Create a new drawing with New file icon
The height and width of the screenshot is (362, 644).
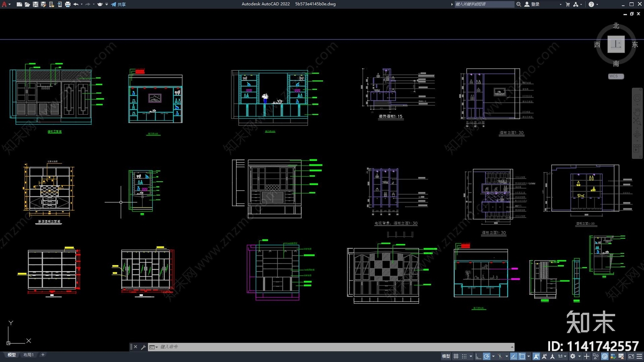pyautogui.click(x=19, y=4)
